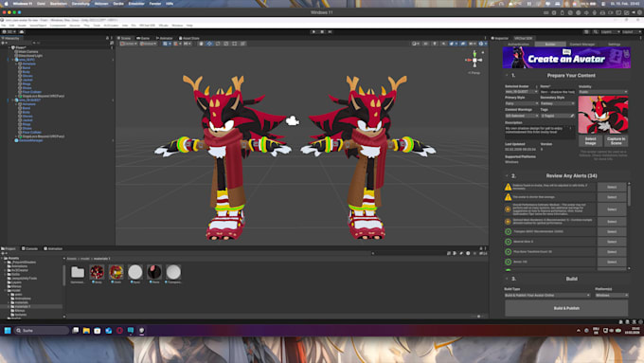644x363 pixels.
Task: Click the Hierarchy search magnifier icon
Action: click(x=34, y=43)
